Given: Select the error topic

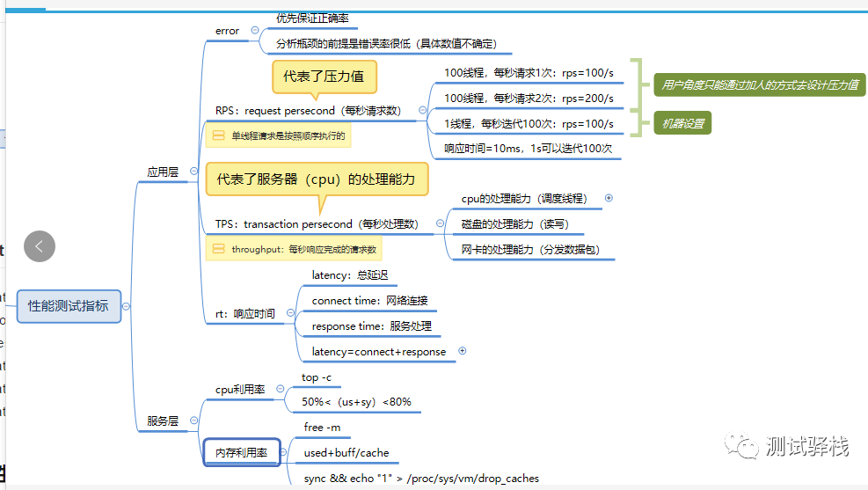Looking at the screenshot, I should click(228, 31).
